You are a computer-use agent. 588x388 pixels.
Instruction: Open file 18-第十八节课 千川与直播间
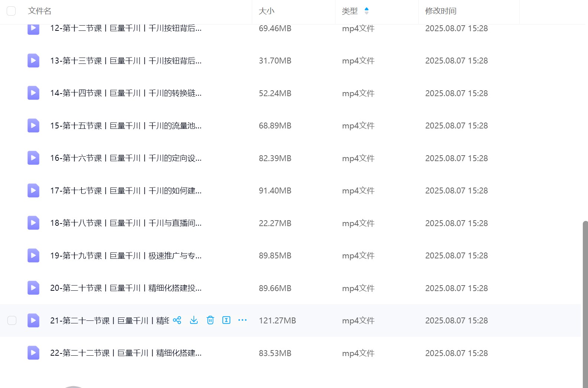pos(126,223)
